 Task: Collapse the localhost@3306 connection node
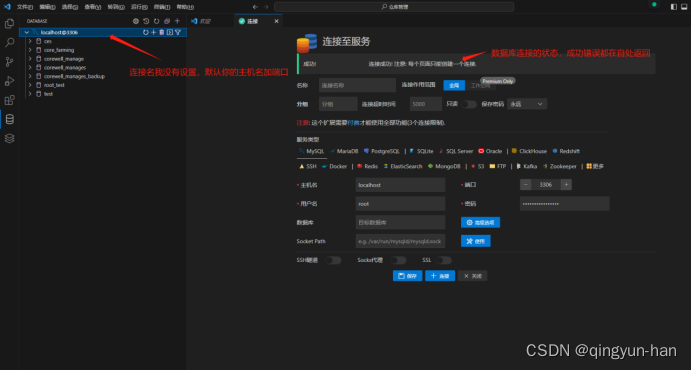point(26,32)
